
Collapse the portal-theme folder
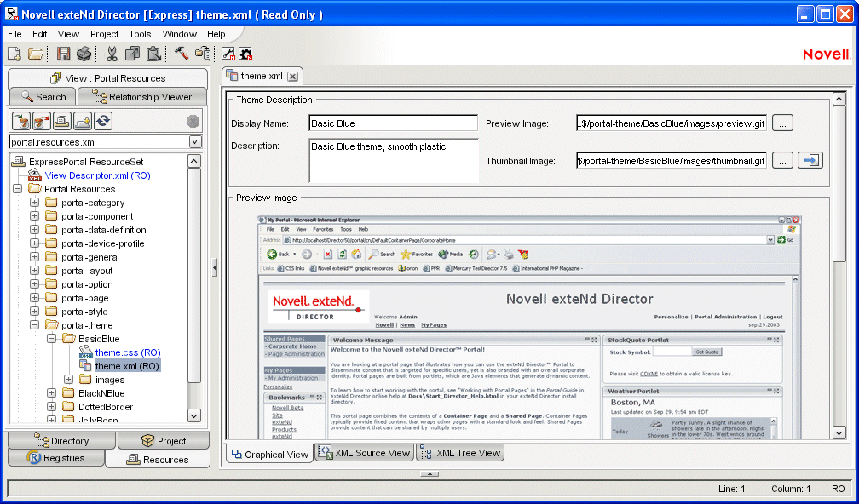[34, 325]
